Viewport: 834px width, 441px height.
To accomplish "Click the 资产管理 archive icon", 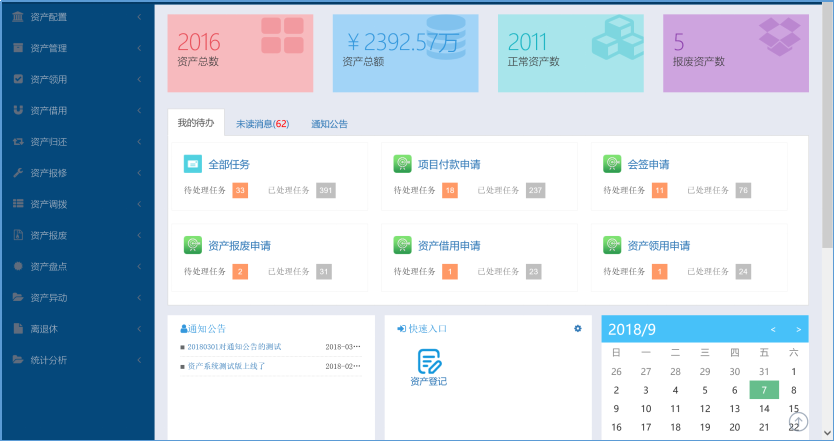I will pos(18,48).
